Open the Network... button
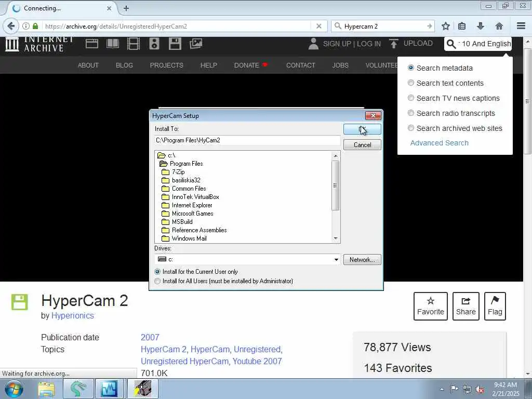The height and width of the screenshot is (399, 532). point(362,260)
